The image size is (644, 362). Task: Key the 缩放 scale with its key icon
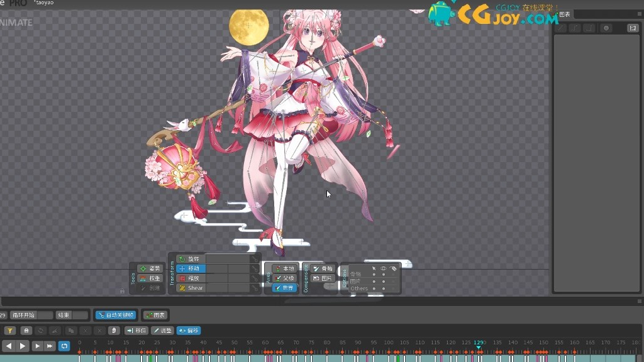click(255, 278)
